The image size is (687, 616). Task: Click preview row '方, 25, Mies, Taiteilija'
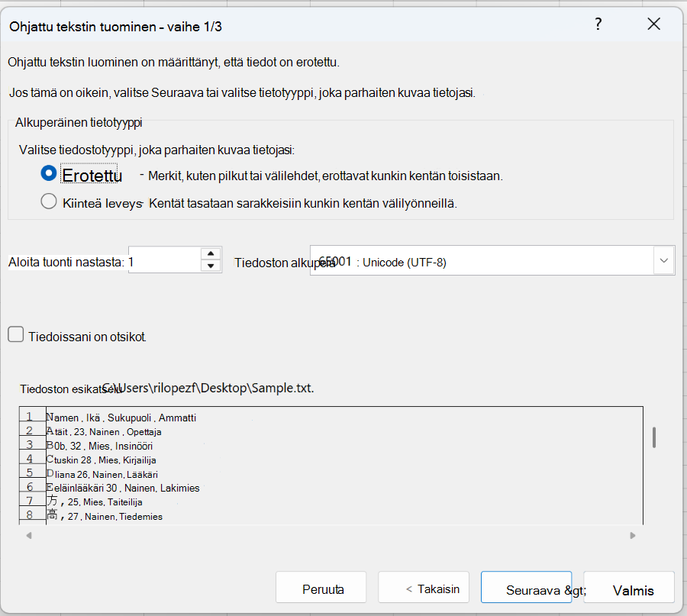click(94, 502)
